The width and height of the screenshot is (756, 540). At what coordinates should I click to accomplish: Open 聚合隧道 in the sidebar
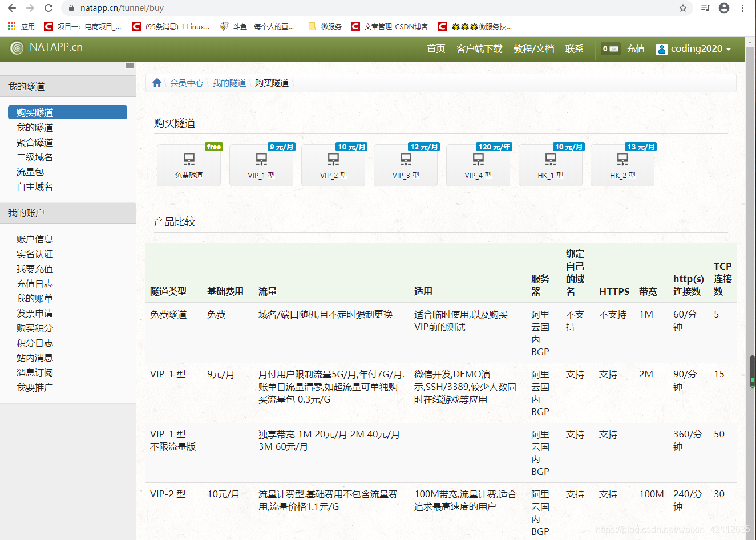pyautogui.click(x=35, y=142)
